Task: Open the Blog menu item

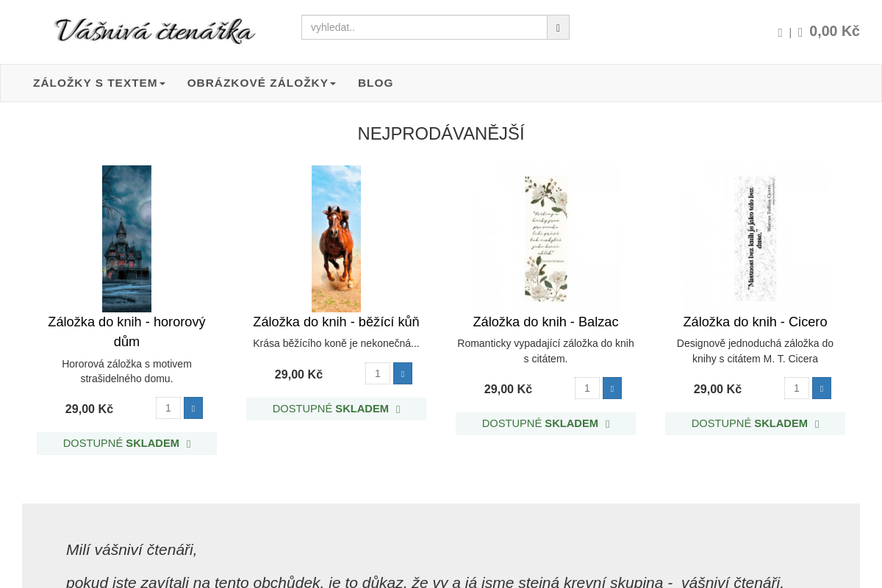Action: coord(376,83)
